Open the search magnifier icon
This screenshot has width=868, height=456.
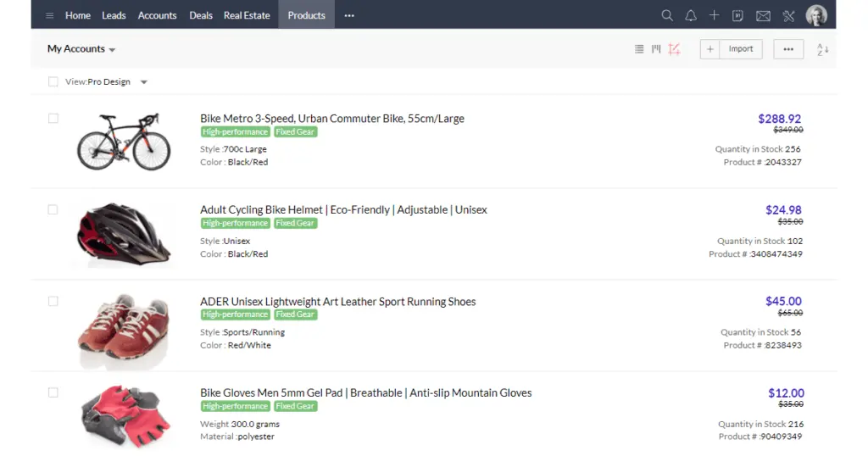pyautogui.click(x=667, y=15)
